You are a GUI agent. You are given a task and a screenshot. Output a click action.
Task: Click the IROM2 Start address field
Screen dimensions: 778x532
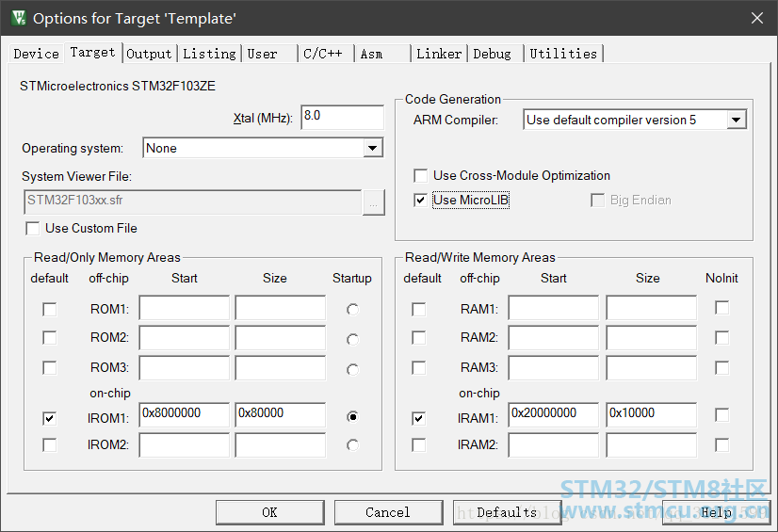[184, 444]
